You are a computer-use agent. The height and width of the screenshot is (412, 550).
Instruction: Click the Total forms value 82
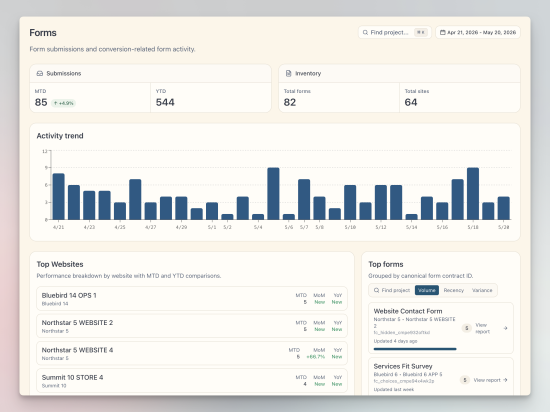(290, 102)
